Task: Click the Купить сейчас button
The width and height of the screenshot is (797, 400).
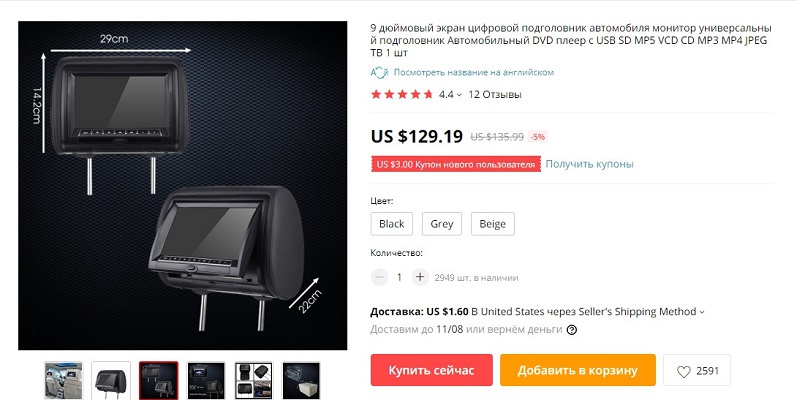Action: click(432, 370)
